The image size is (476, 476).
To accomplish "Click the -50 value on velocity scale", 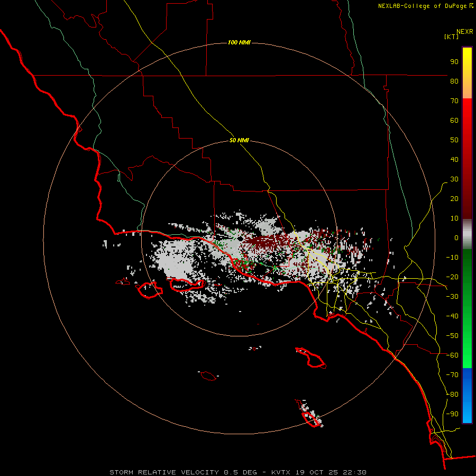I will (x=452, y=336).
